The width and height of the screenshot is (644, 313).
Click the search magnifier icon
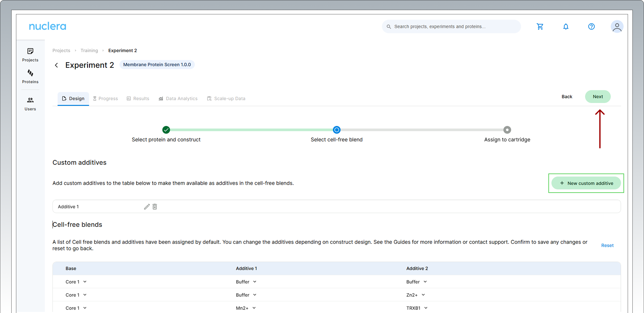point(389,26)
